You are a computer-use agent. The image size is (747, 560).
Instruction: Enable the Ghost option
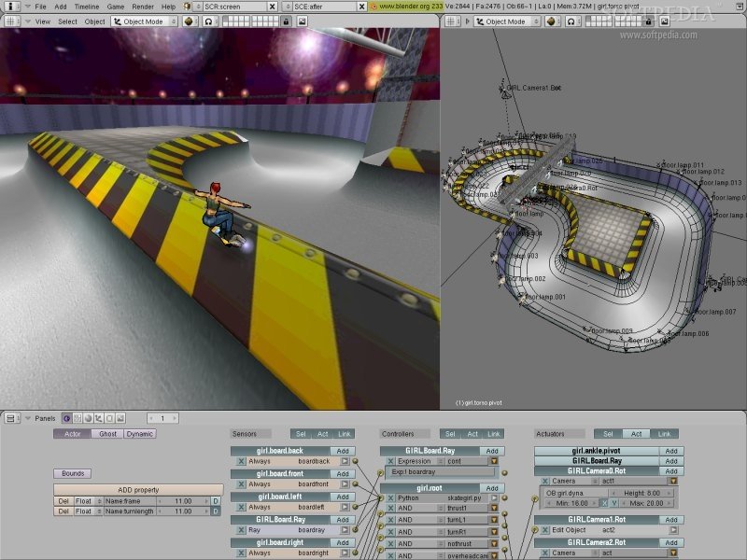(107, 434)
